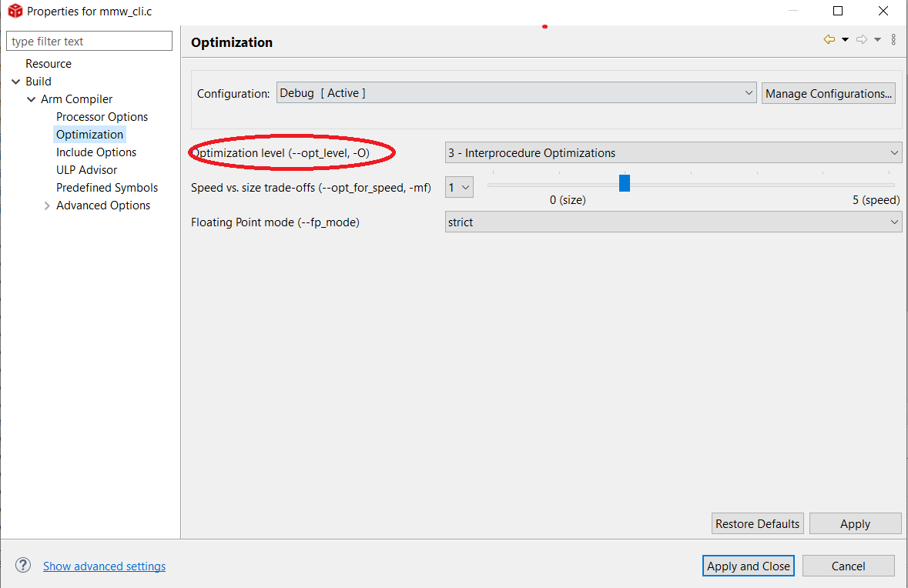Click the Apply and Close button
Viewport: 908px width, 588px height.
pos(748,566)
